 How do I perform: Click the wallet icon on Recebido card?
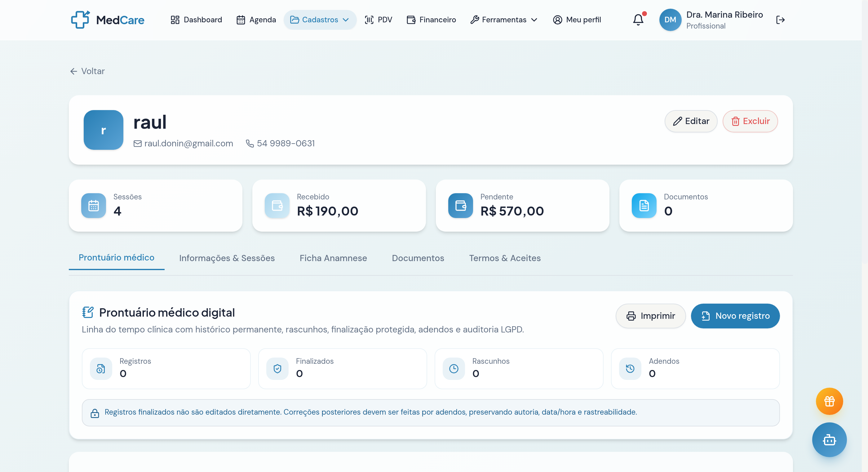pyautogui.click(x=277, y=205)
